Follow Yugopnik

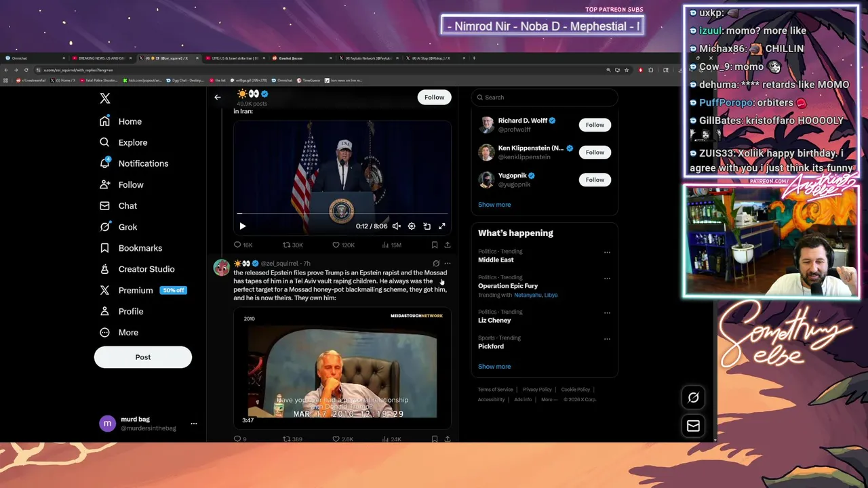(595, 180)
